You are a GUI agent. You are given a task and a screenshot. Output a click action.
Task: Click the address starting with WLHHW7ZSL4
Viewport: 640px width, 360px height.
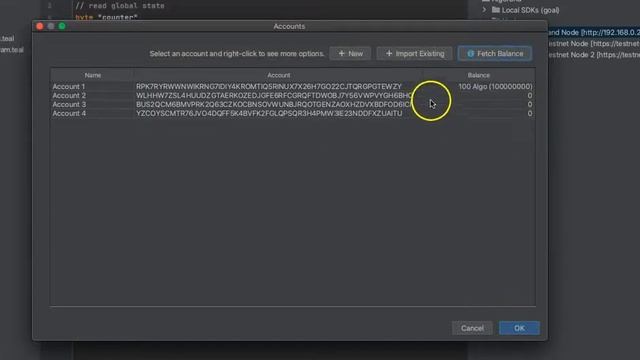274,96
